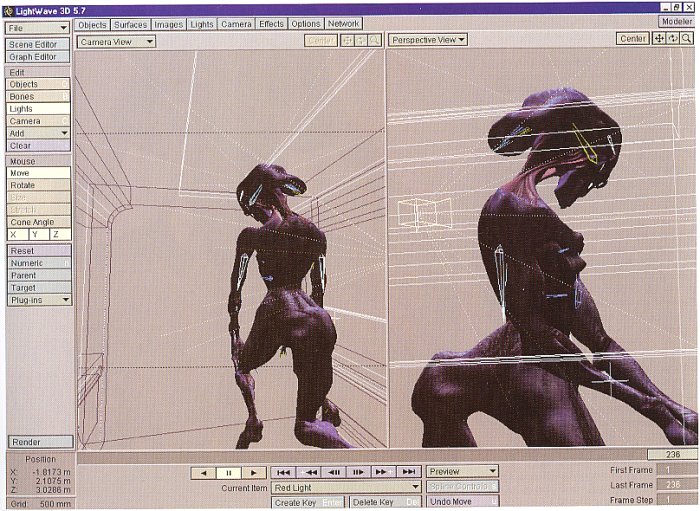Screen dimensions: 700x511
Task: Open the Surfaces panel tab
Action: tap(130, 23)
